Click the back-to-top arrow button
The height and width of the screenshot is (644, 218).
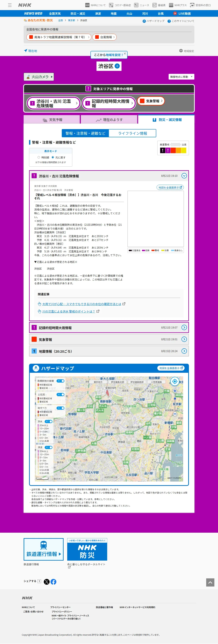point(210,582)
